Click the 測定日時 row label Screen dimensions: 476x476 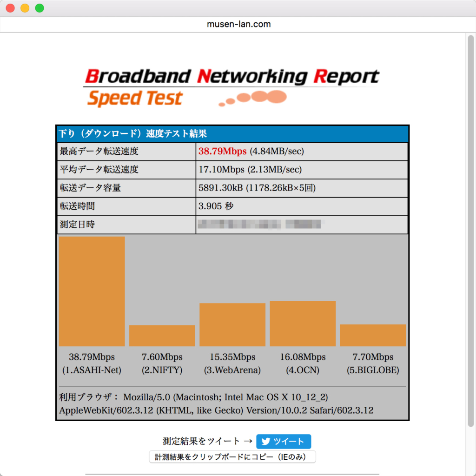coord(77,225)
